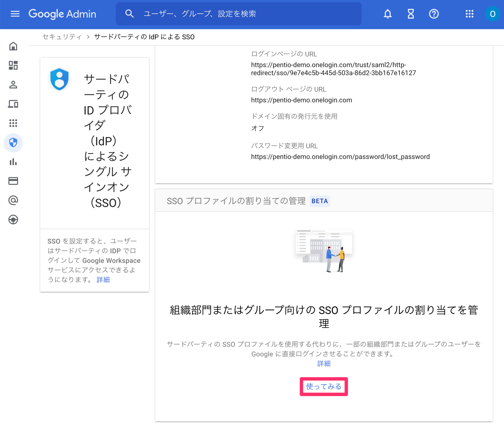Click the password change URL value
This screenshot has height=427, width=504.
pyautogui.click(x=340, y=157)
